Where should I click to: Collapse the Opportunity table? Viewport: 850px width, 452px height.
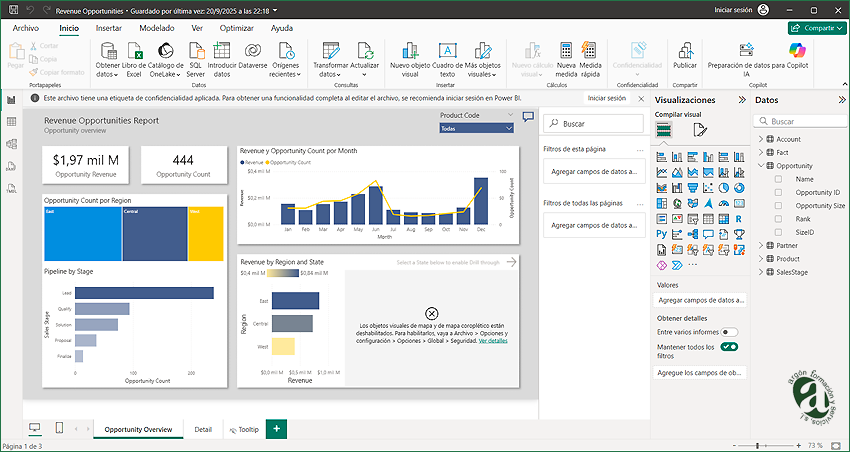pyautogui.click(x=761, y=166)
